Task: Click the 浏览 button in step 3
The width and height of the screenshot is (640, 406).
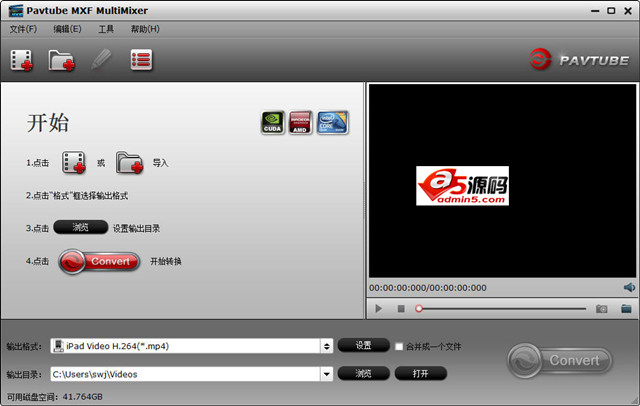Action: 80,227
